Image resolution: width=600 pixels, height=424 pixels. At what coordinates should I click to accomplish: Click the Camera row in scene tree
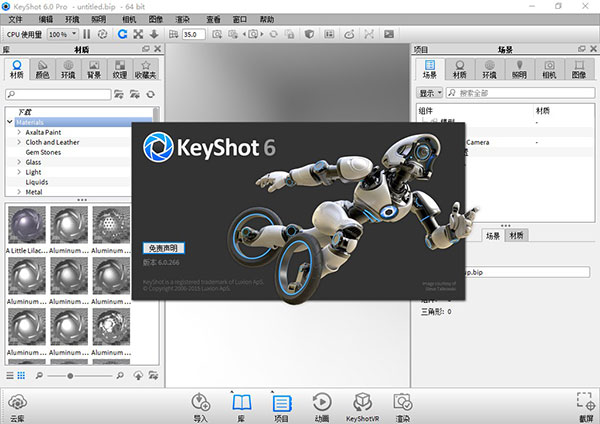click(505, 142)
